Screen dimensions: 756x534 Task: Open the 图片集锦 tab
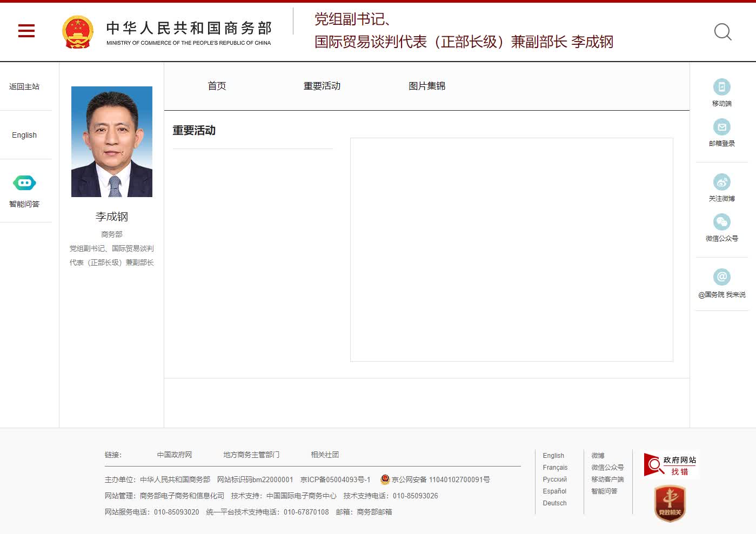click(426, 86)
